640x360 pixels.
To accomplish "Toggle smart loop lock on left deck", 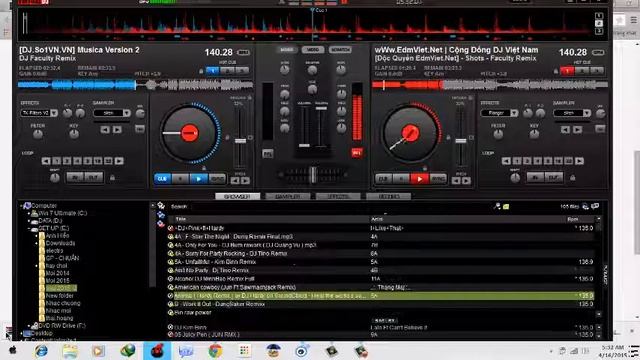I will 112,178.
